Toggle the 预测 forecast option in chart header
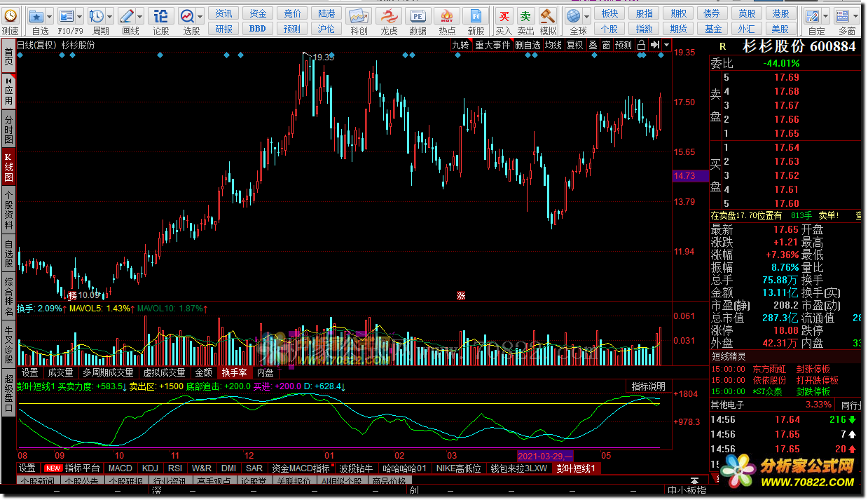The width and height of the screenshot is (868, 500). point(623,45)
